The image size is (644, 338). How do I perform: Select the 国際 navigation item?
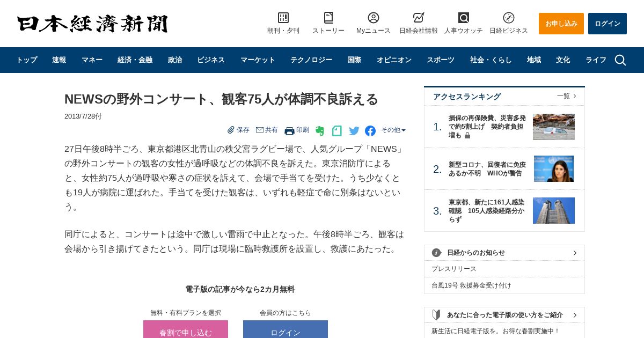pos(354,60)
